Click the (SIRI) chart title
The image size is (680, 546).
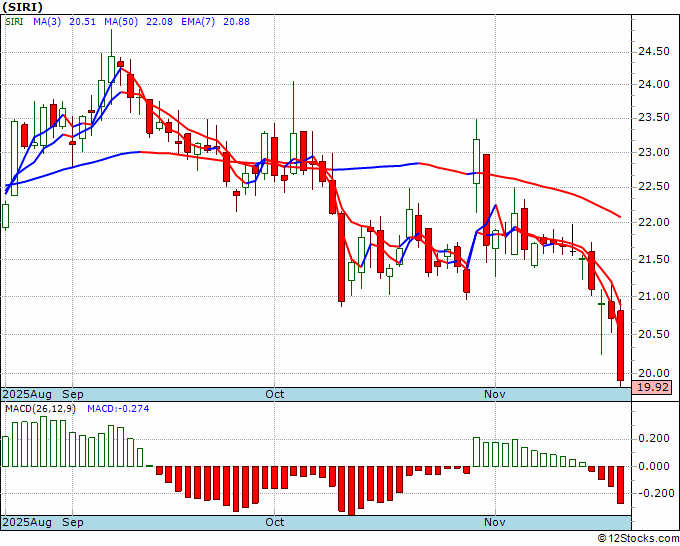click(23, 7)
